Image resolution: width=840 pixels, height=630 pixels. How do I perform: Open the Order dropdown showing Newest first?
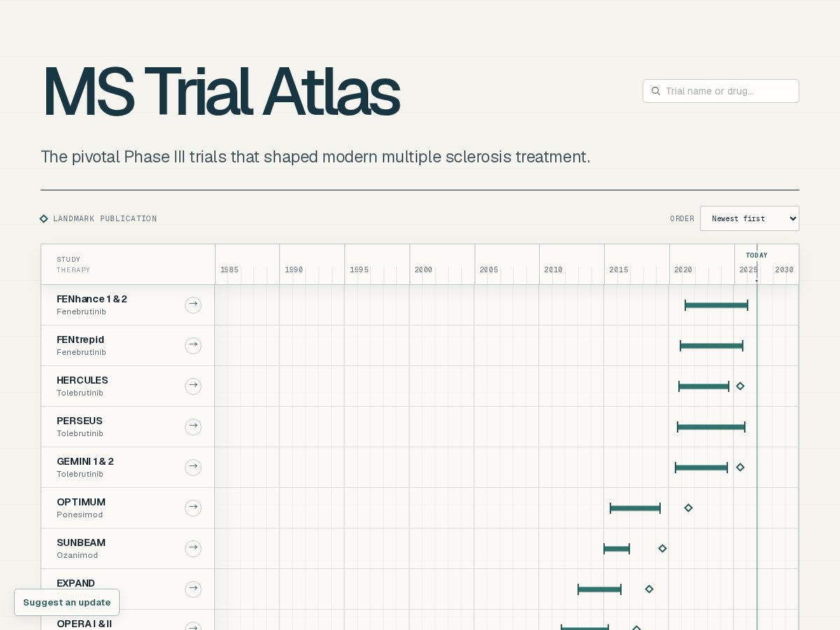(749, 218)
